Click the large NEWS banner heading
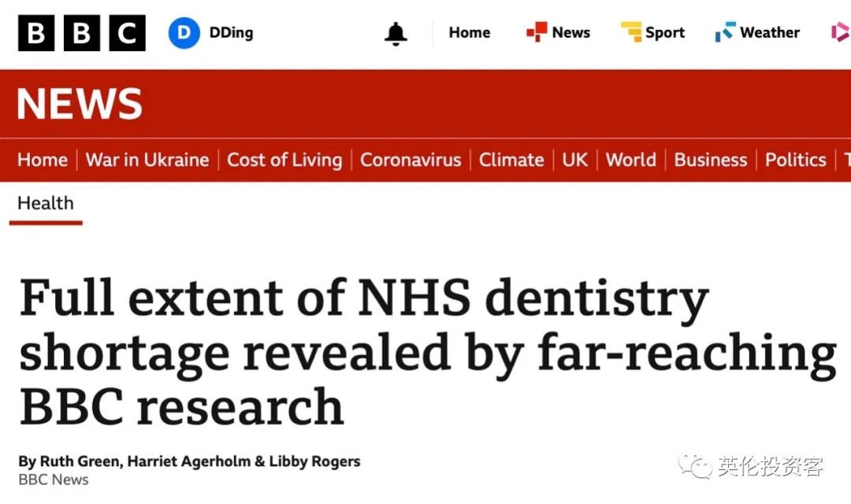 pyautogui.click(x=80, y=104)
